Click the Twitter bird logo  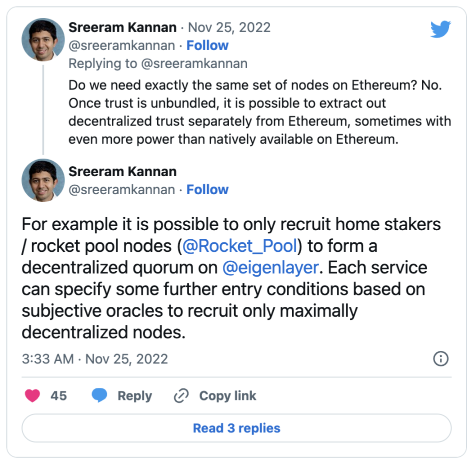[x=440, y=30]
